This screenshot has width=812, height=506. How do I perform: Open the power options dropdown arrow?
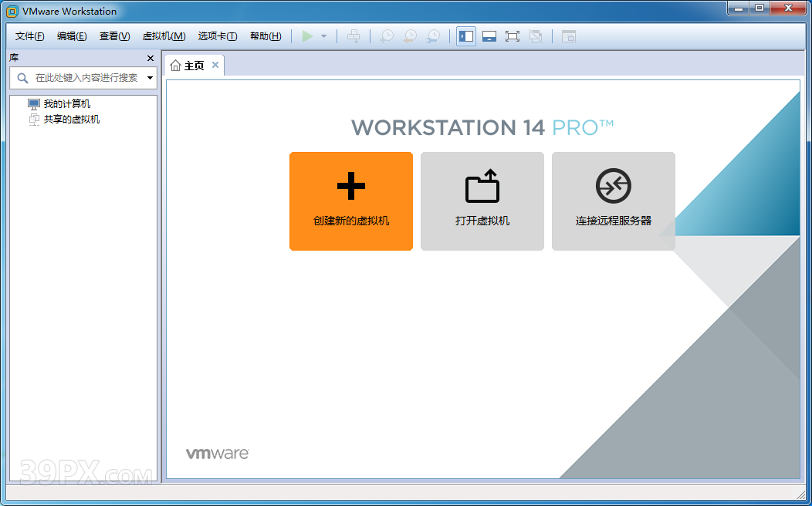[323, 36]
